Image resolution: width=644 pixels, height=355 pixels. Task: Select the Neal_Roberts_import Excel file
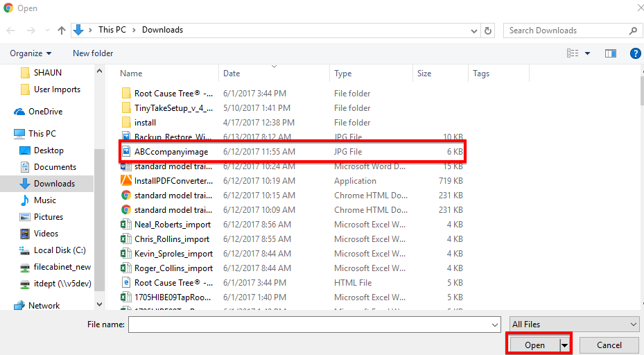[172, 225]
